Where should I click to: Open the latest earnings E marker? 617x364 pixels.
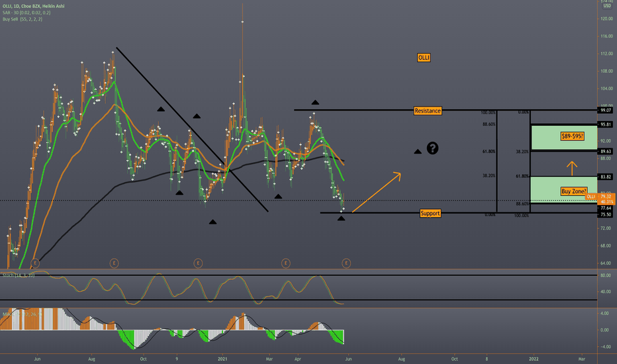pos(346,263)
